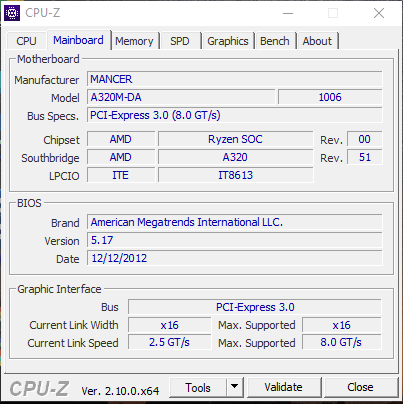Screen dimensions: 403x404
Task: Click the Southbridge A320 field
Action: pos(235,157)
